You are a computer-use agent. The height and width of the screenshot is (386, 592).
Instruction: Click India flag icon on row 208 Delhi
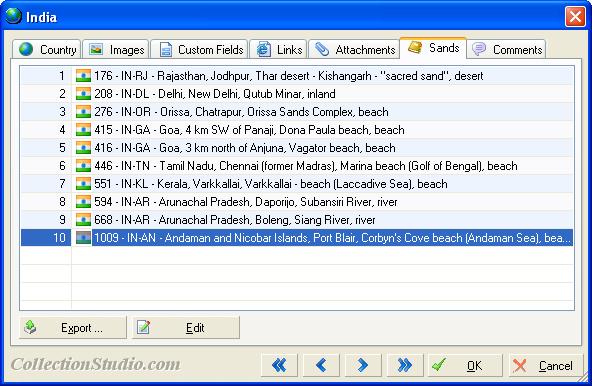click(83, 94)
